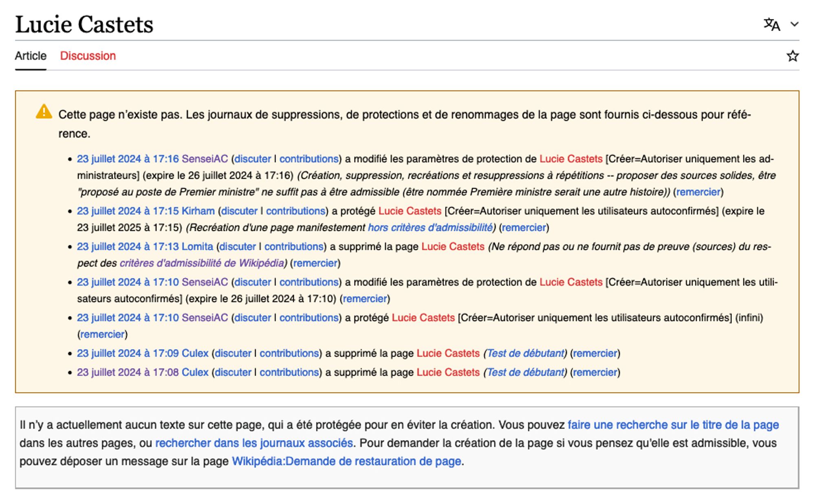Open log entry dated 23 juillet 2024 à 17:13

[128, 246]
